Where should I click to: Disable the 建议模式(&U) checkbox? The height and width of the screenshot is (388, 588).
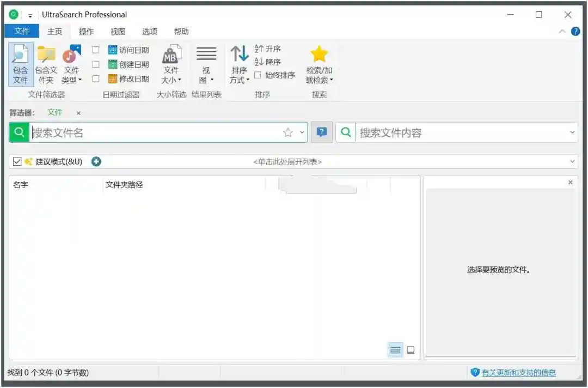(x=17, y=161)
